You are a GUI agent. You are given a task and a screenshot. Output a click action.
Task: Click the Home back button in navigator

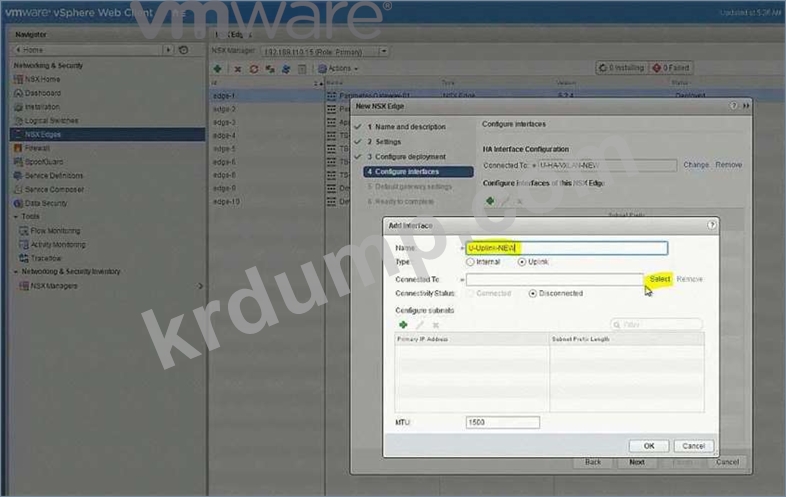(x=30, y=50)
